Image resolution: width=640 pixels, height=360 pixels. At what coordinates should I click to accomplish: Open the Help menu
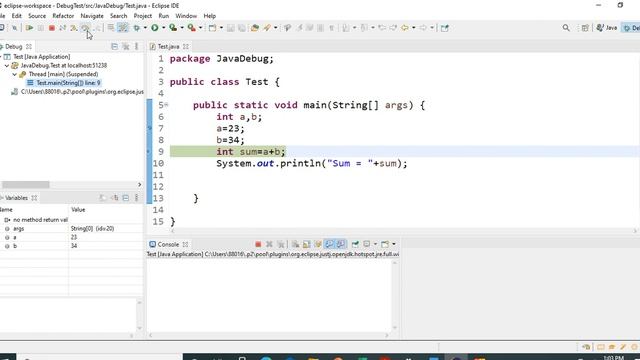click(209, 16)
